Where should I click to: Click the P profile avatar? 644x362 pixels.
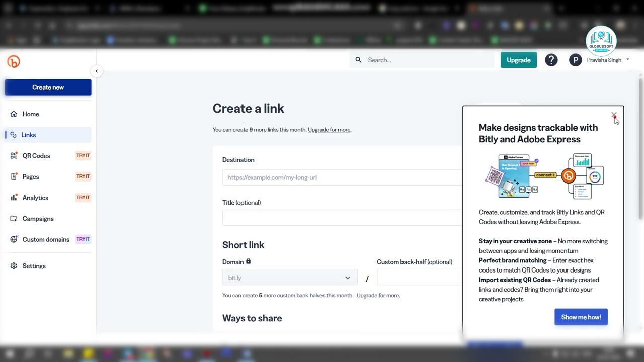pyautogui.click(x=575, y=60)
